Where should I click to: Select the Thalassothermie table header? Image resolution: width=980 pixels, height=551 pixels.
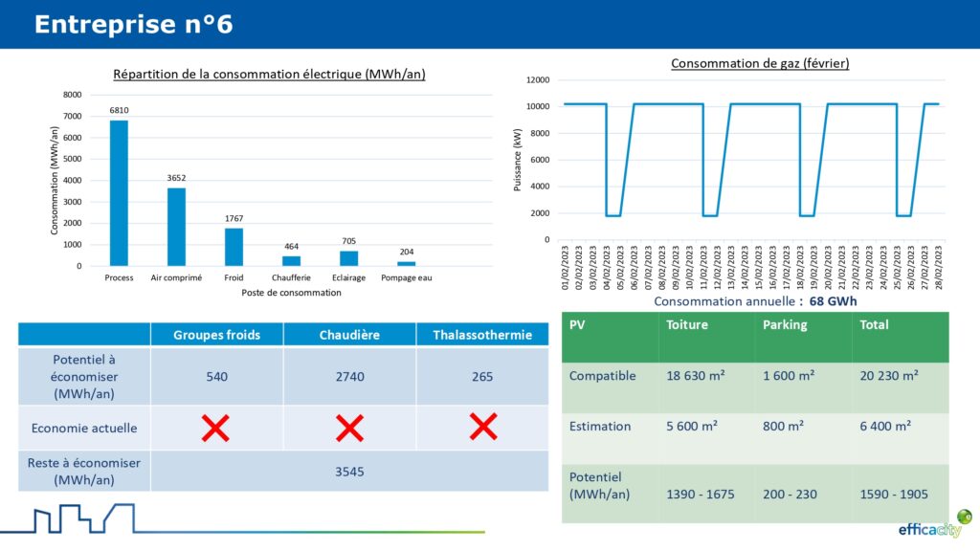click(x=481, y=335)
